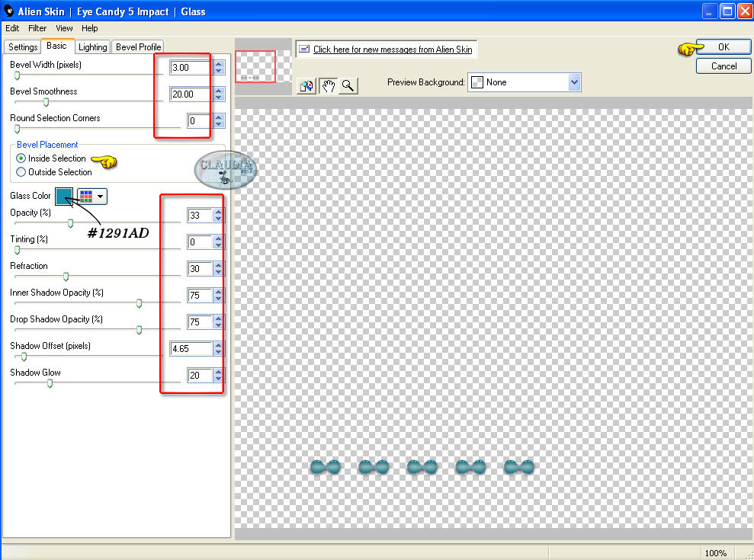754x560 pixels.
Task: Adjust the Tinting slider handle
Action: (18, 250)
